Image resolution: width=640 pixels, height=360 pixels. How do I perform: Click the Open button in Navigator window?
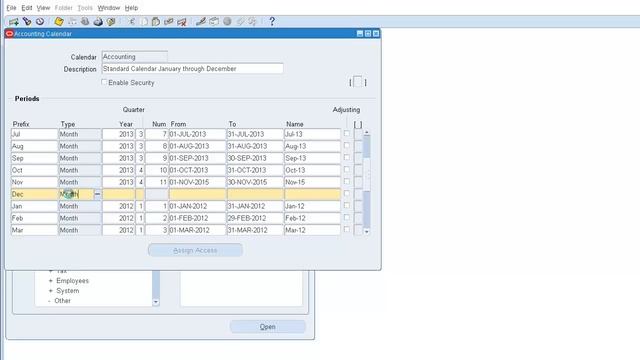267,327
